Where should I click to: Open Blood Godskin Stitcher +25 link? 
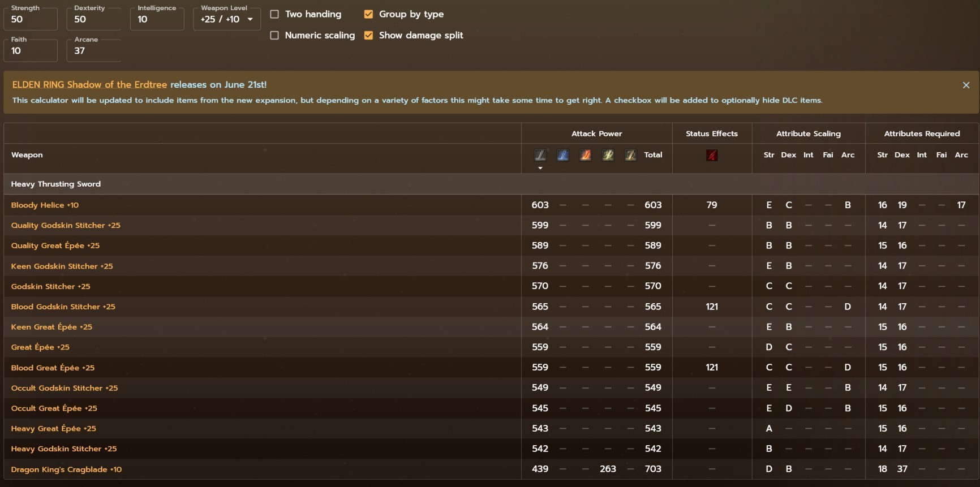click(63, 307)
